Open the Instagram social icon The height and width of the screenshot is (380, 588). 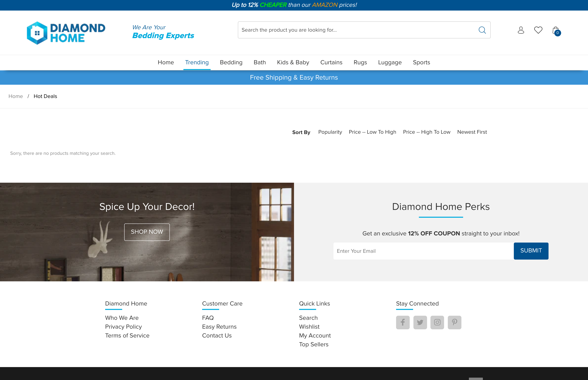click(437, 322)
